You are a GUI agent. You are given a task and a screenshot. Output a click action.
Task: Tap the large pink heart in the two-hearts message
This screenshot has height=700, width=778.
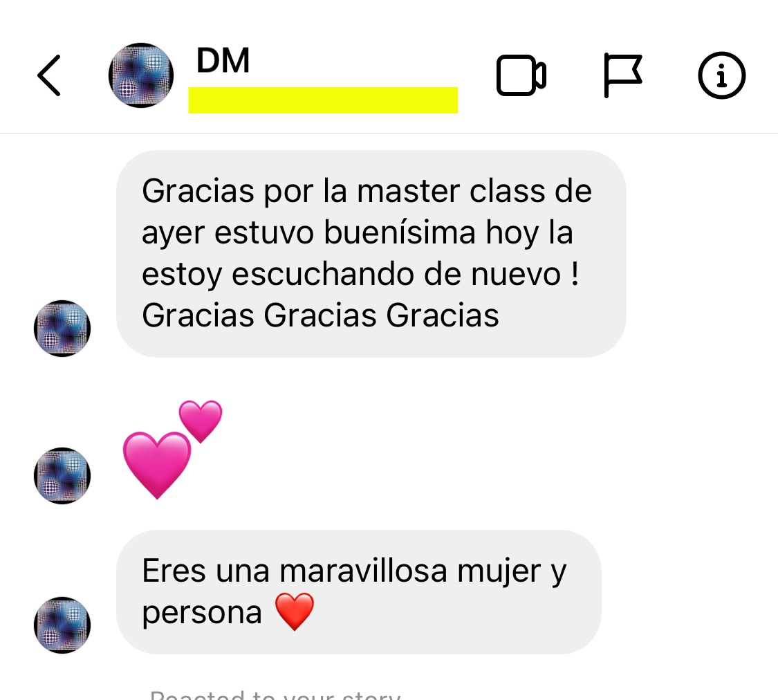[x=157, y=464]
